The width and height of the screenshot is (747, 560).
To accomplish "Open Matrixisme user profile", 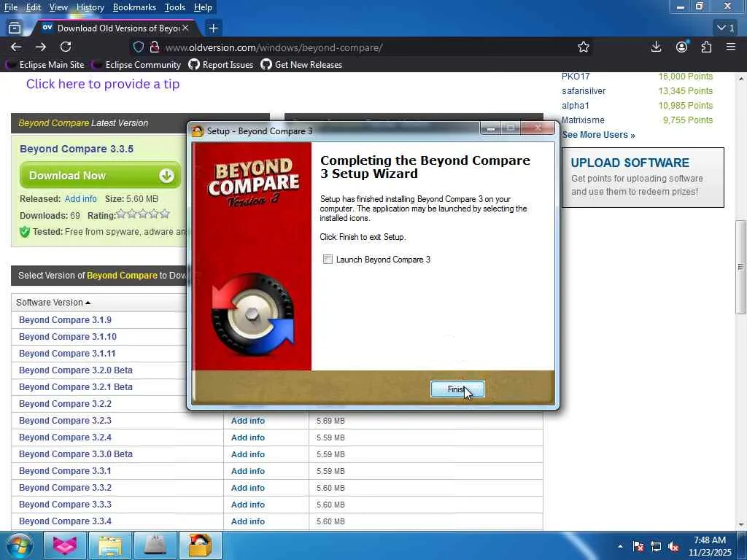I will click(583, 120).
